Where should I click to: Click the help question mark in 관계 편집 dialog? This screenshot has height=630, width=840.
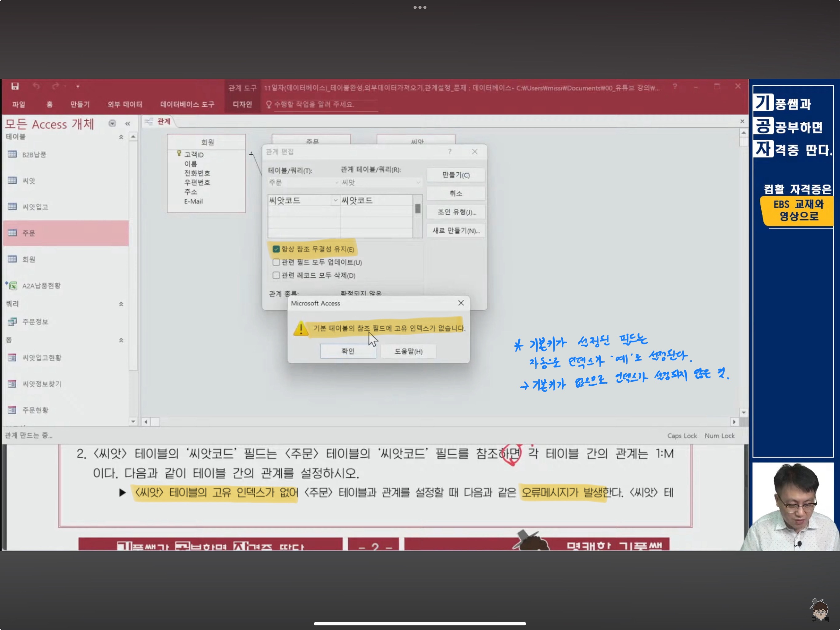(450, 152)
